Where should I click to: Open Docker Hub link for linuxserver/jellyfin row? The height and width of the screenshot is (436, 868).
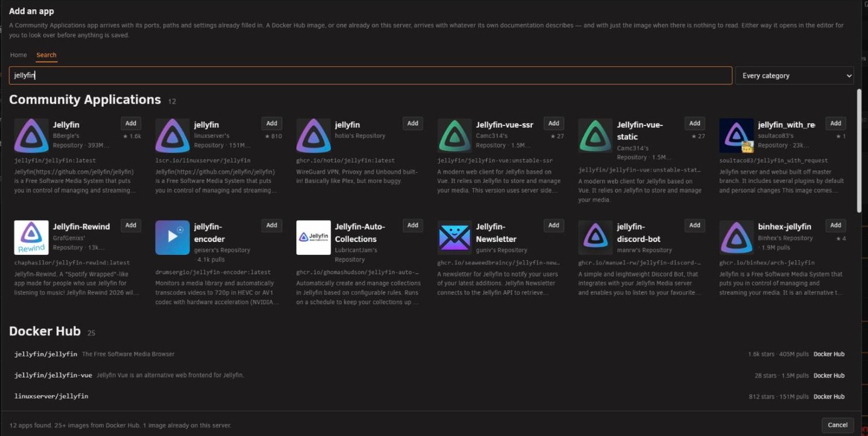coord(829,397)
